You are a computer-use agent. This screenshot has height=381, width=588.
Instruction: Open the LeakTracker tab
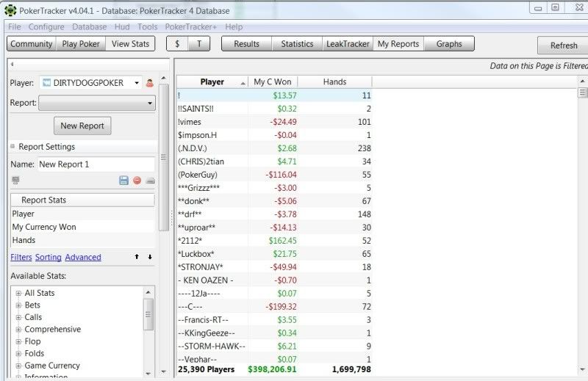click(x=348, y=44)
